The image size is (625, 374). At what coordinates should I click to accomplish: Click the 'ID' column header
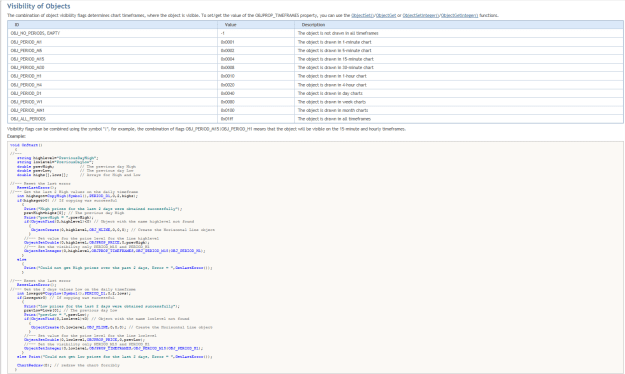click(112, 25)
